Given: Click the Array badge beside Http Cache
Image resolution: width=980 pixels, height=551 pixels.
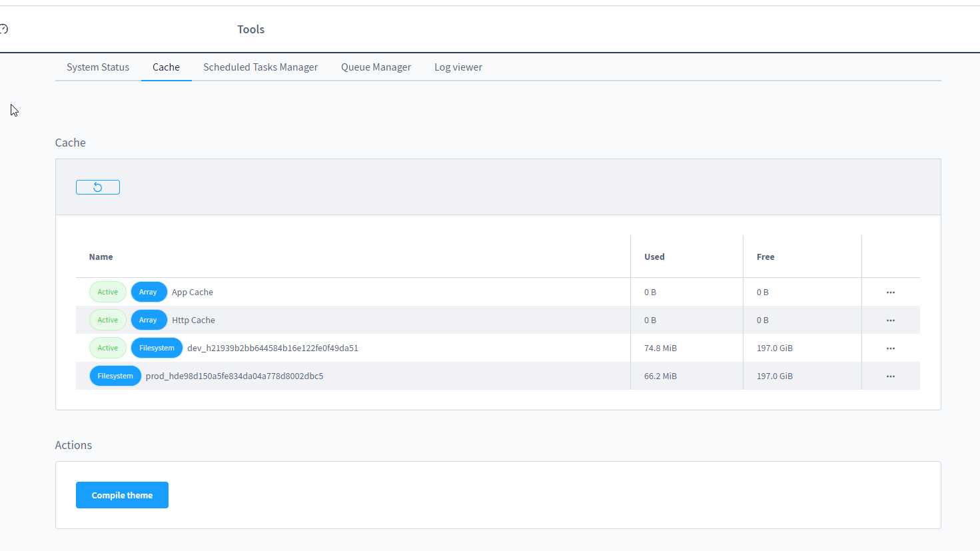Looking at the screenshot, I should [x=149, y=320].
